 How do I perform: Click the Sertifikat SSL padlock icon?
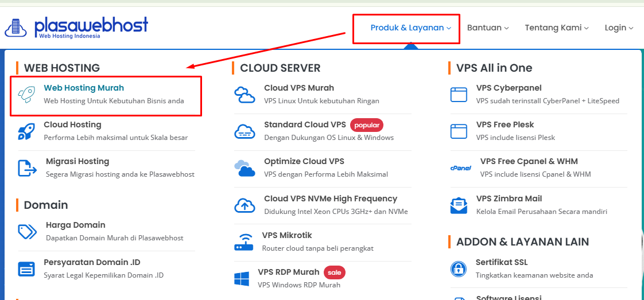pos(459,269)
